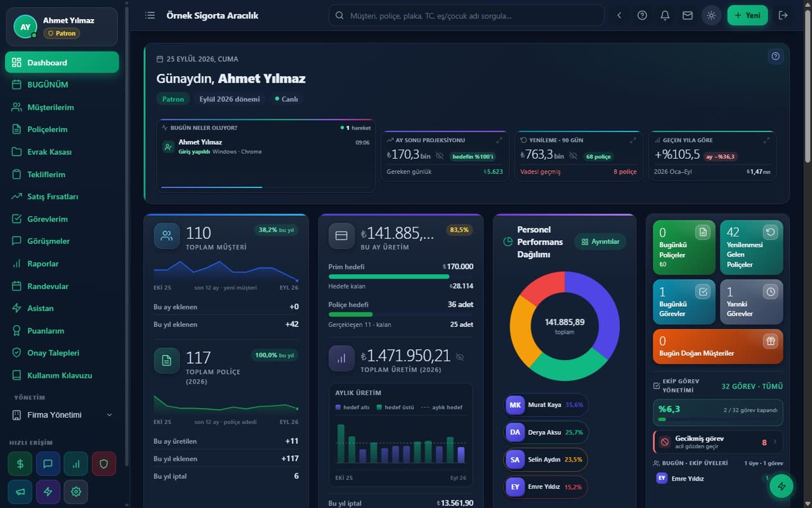Expand the Firma Yönetimi menu

click(62, 415)
